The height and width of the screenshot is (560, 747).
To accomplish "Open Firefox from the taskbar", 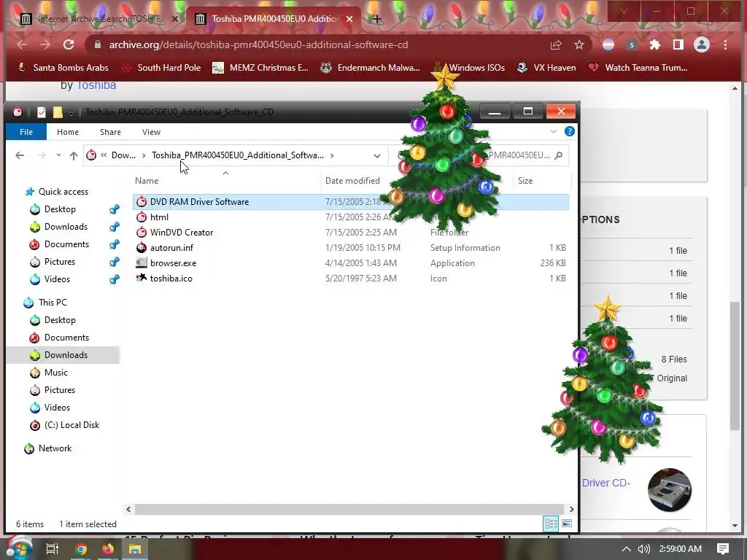I will click(x=108, y=549).
